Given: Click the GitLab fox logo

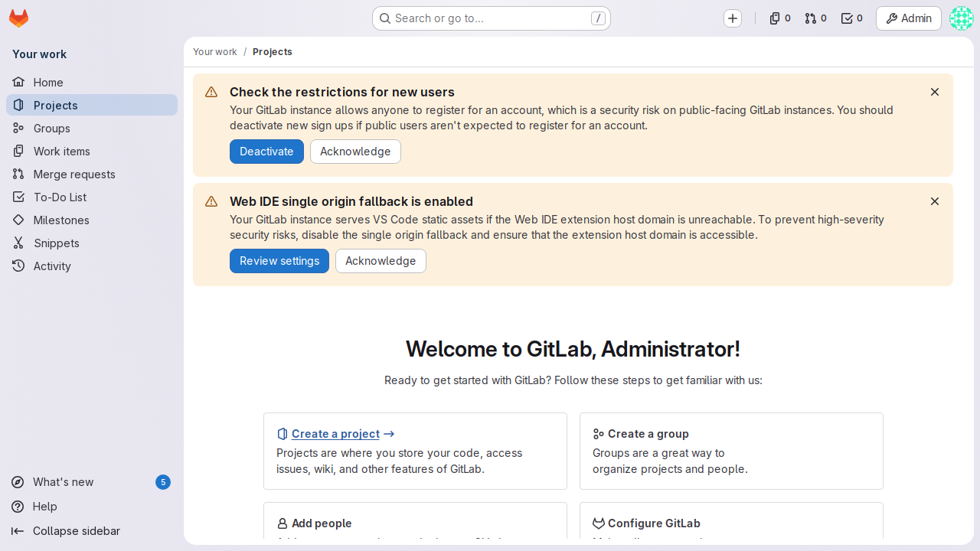Looking at the screenshot, I should click(x=18, y=18).
